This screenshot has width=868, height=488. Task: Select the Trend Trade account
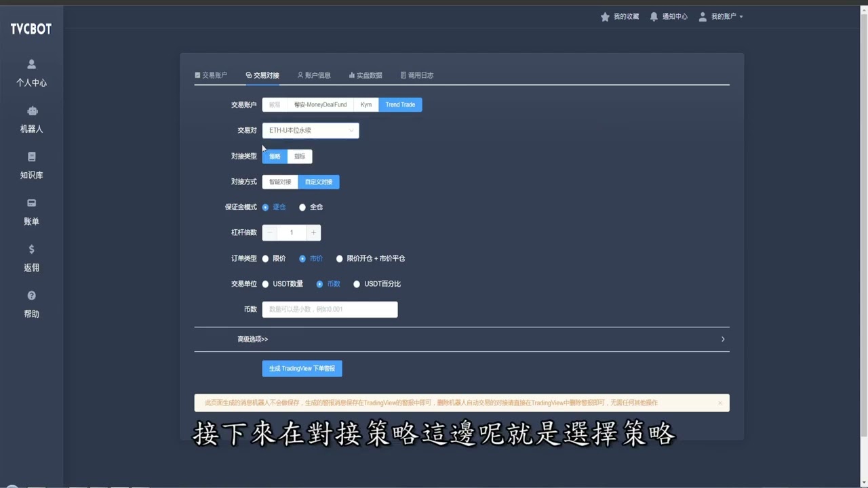[400, 104]
